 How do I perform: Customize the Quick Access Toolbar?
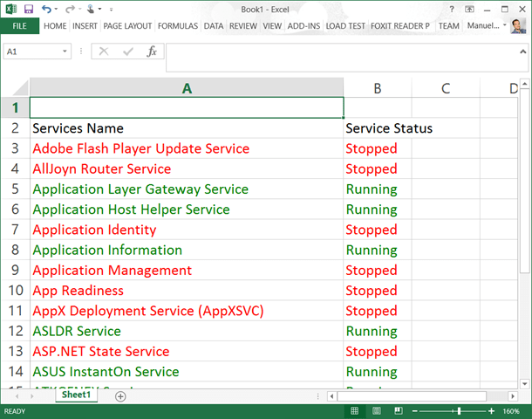(x=112, y=10)
